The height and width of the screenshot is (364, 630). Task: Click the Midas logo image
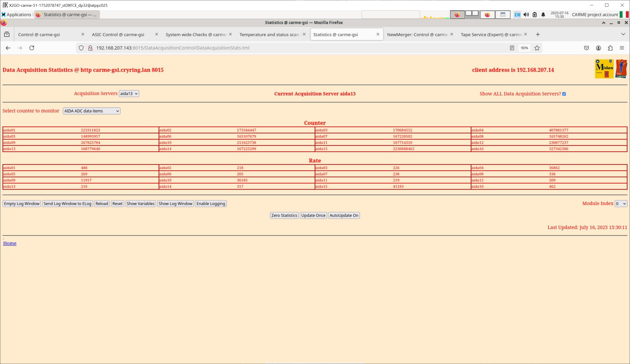click(604, 69)
